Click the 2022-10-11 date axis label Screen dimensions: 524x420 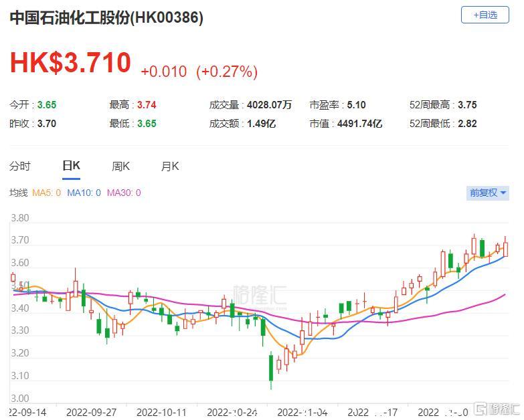tap(162, 413)
